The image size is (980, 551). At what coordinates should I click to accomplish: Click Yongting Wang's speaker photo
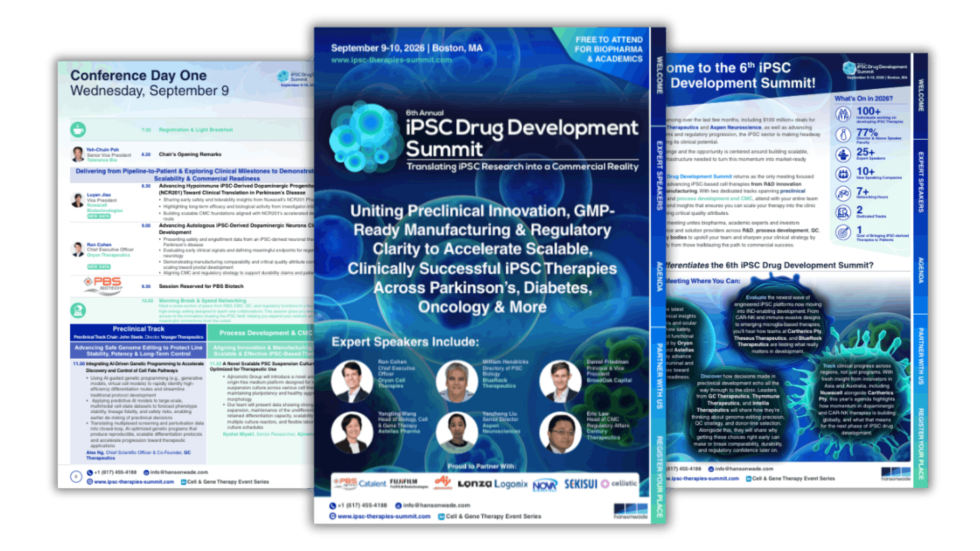352,433
